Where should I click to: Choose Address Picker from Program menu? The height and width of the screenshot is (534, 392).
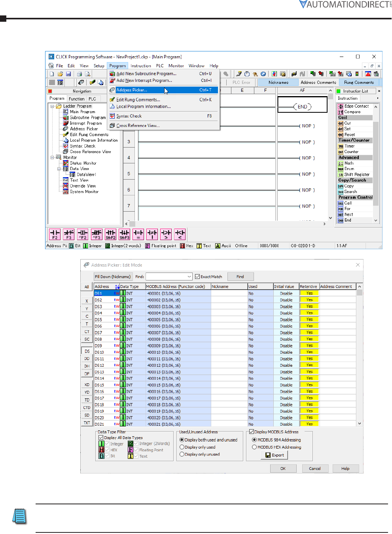point(132,90)
